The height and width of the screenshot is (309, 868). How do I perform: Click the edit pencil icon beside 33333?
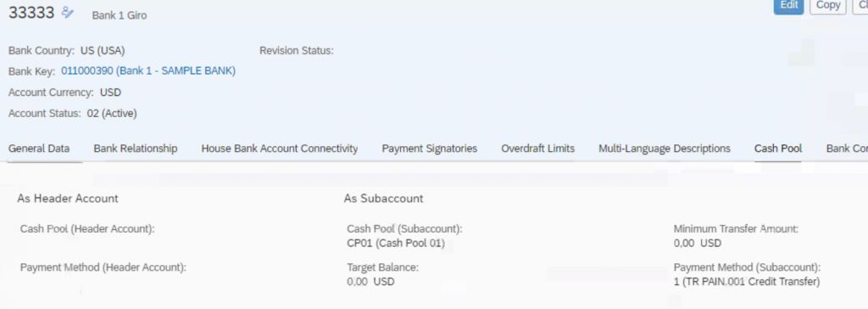coord(68,12)
